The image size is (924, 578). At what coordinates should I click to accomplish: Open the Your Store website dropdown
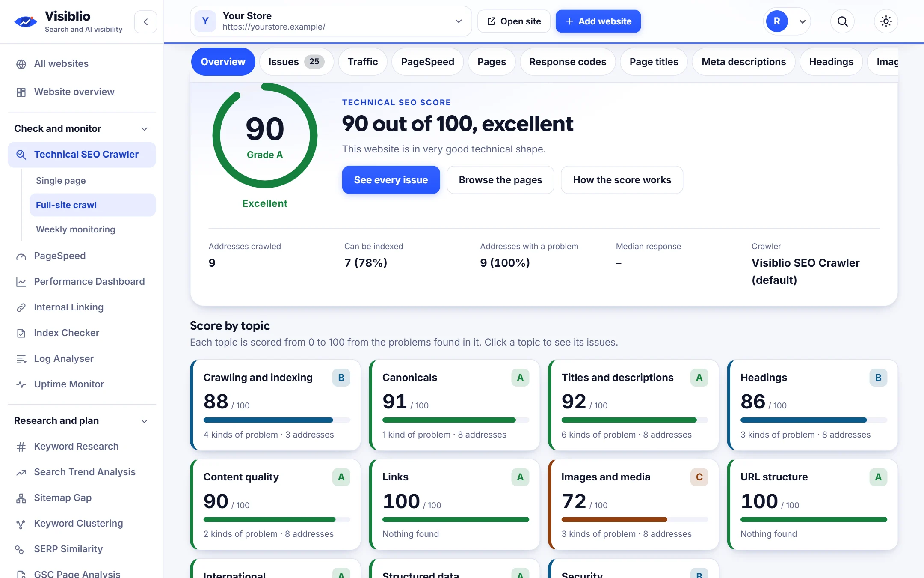[x=331, y=21]
